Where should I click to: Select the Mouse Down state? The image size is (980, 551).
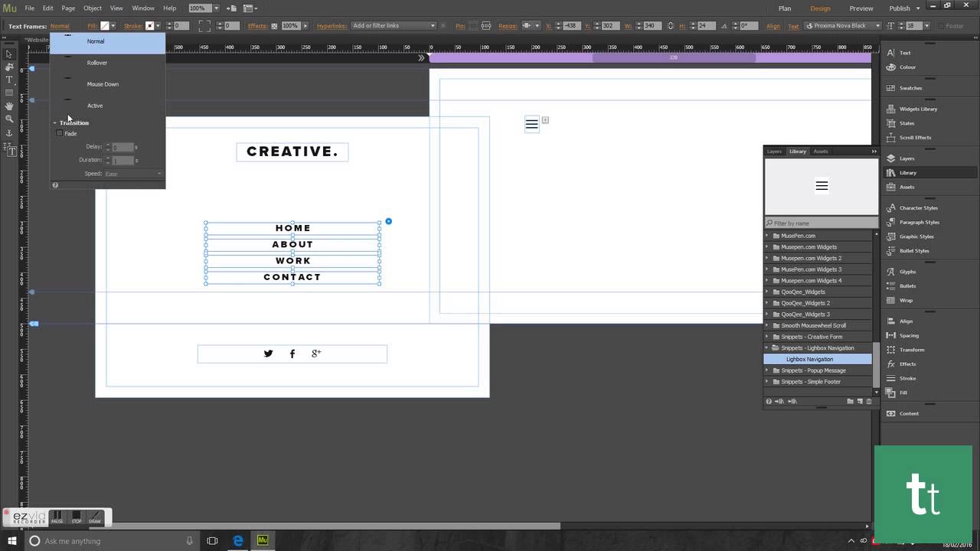coord(107,84)
